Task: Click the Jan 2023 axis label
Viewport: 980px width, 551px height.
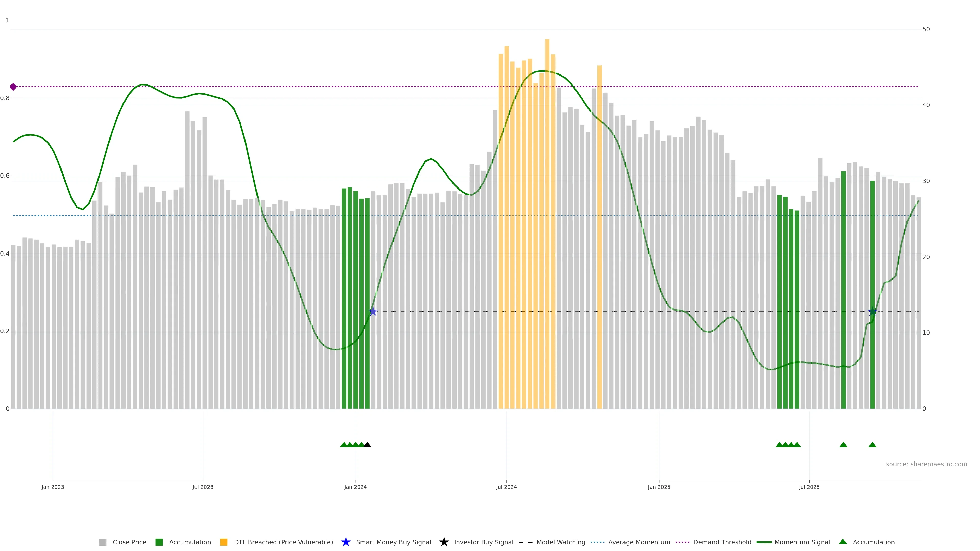Action: coord(53,487)
